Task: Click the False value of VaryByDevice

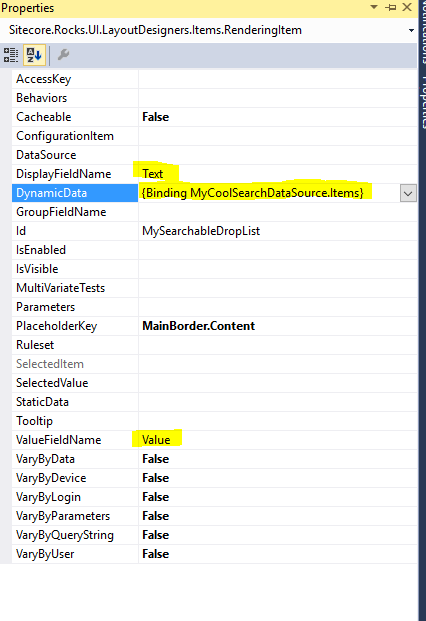Action: 156,478
